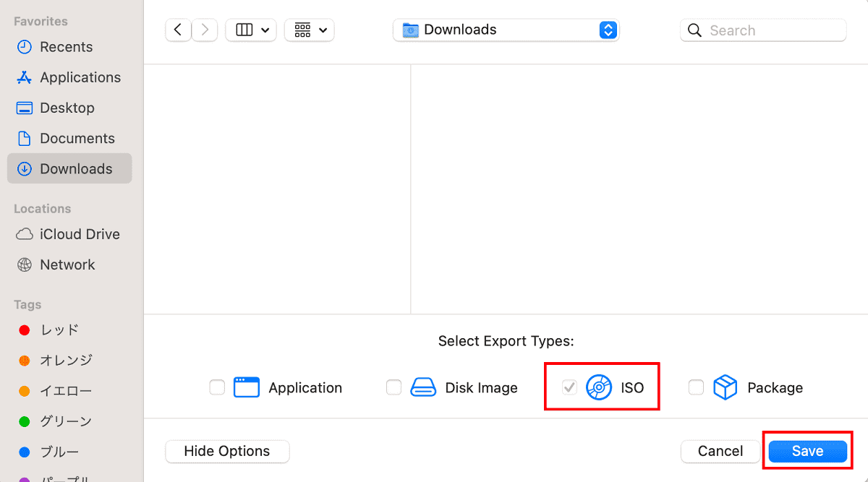The height and width of the screenshot is (482, 868).
Task: Select the green グリーン tag
Action: click(x=69, y=421)
